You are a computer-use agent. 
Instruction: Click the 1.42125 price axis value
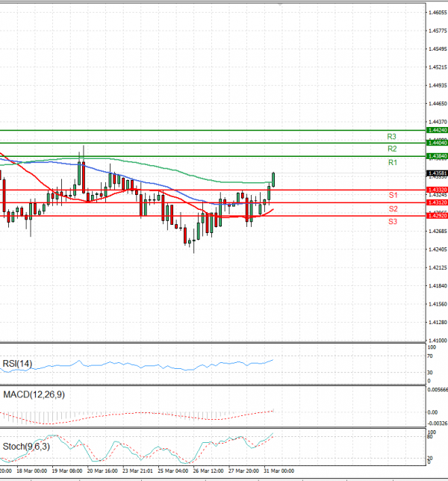tap(438, 268)
